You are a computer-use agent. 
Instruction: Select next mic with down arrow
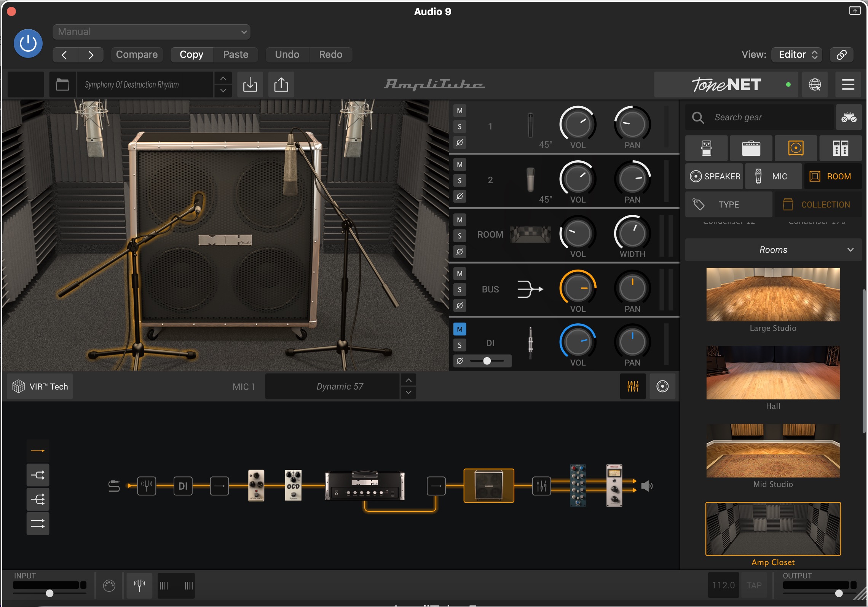(x=408, y=393)
